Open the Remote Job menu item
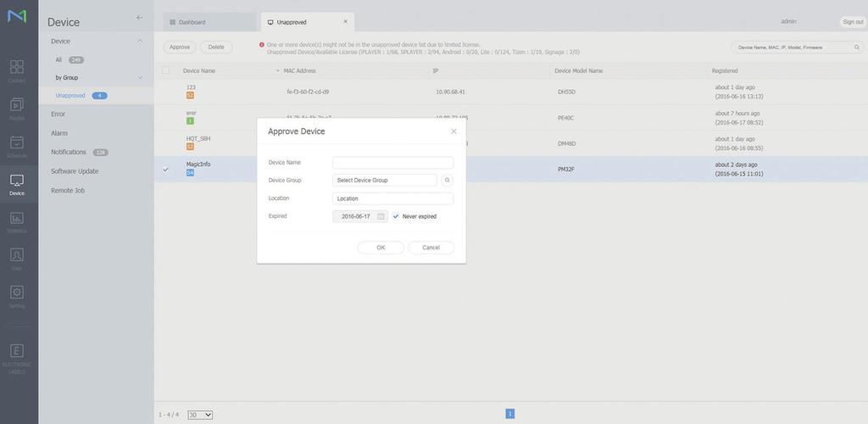The height and width of the screenshot is (424, 868). (68, 191)
